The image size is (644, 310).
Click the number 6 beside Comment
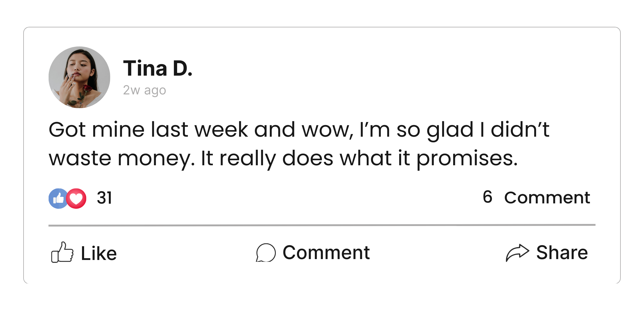click(x=487, y=197)
